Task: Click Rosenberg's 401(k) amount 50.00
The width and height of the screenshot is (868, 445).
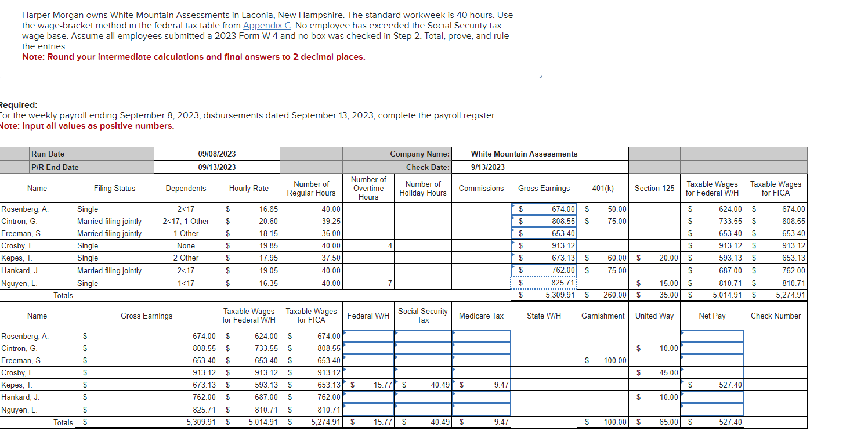Action: click(x=602, y=209)
